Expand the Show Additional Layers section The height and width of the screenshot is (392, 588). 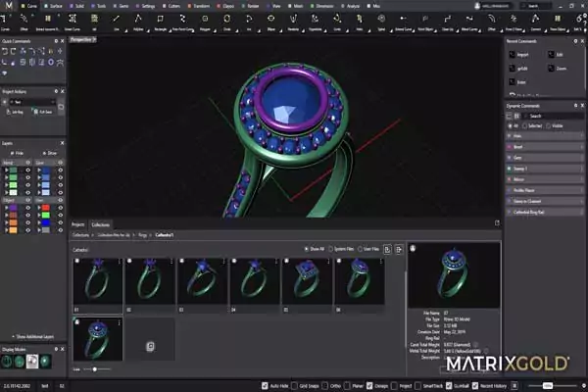point(33,335)
